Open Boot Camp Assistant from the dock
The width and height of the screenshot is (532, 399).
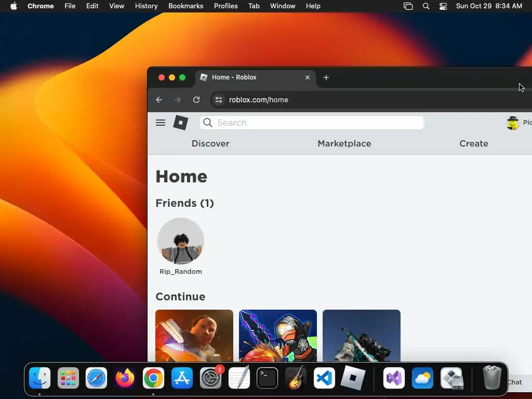click(451, 378)
